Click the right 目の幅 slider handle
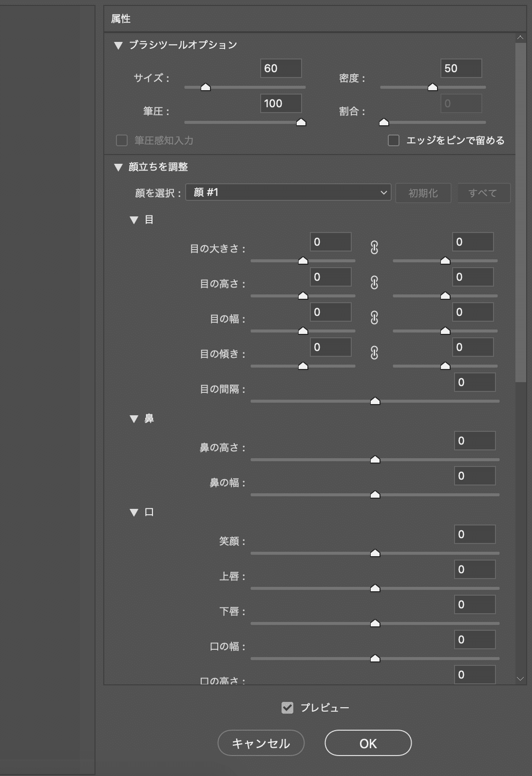The image size is (532, 776). coord(445,330)
